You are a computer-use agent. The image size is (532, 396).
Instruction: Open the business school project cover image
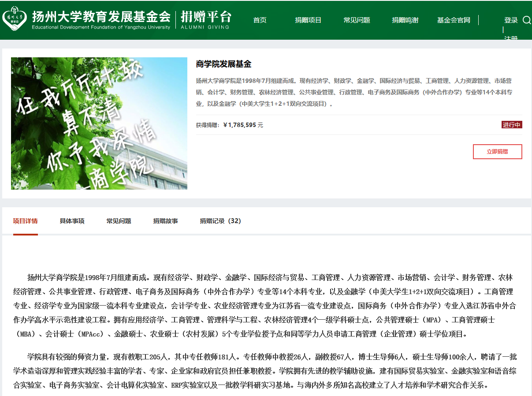click(99, 123)
